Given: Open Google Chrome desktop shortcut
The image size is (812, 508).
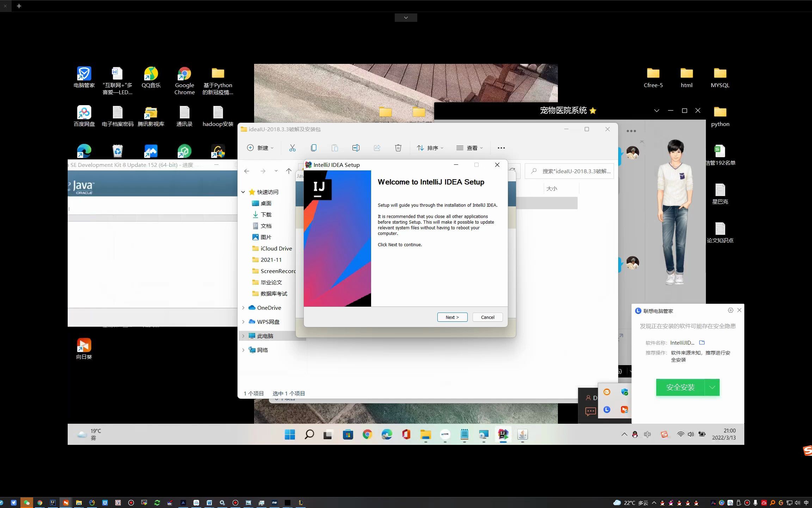Looking at the screenshot, I should pos(184,81).
